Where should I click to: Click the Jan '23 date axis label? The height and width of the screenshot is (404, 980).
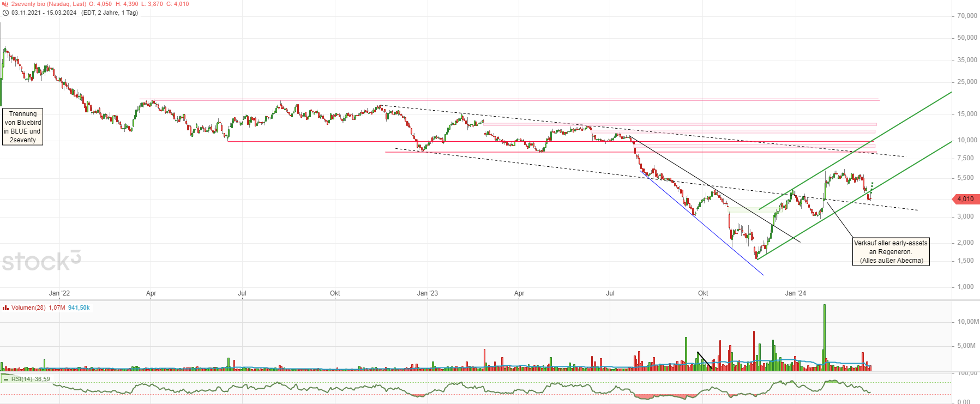click(428, 293)
